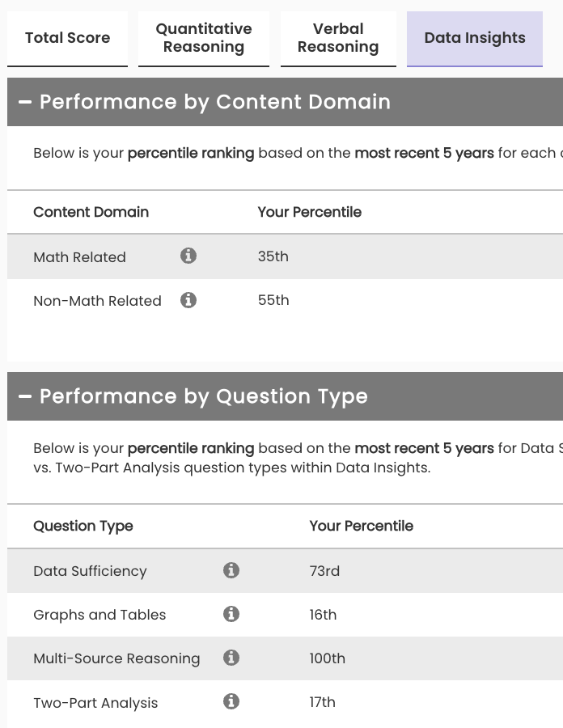Click the Graphs and Tables row label

pos(99,615)
